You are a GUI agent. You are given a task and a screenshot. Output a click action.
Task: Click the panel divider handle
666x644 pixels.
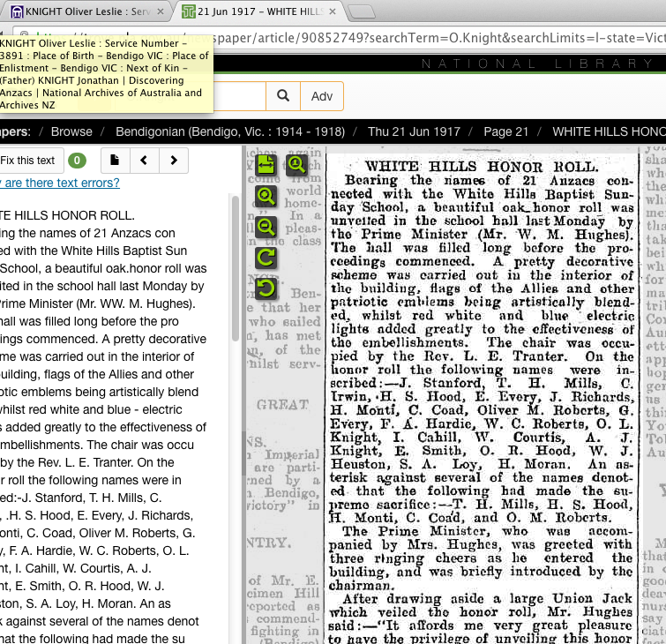pos(243,454)
